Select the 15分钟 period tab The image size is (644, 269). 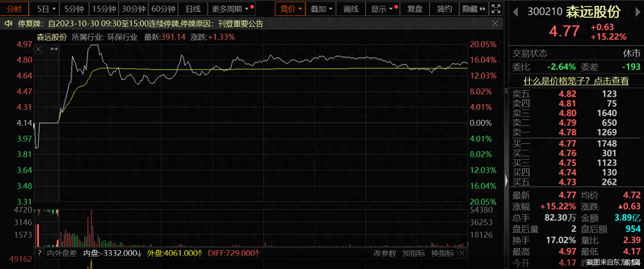coord(104,9)
